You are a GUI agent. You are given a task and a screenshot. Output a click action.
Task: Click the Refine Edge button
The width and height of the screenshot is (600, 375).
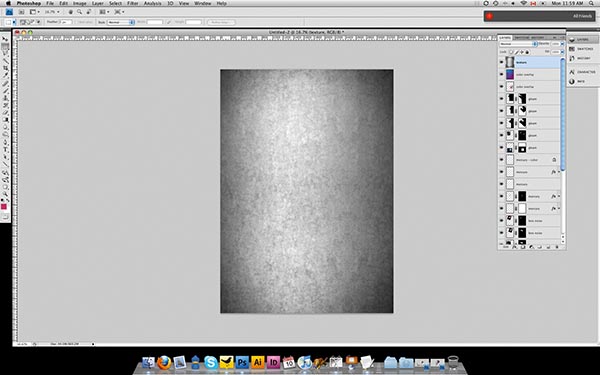click(221, 22)
